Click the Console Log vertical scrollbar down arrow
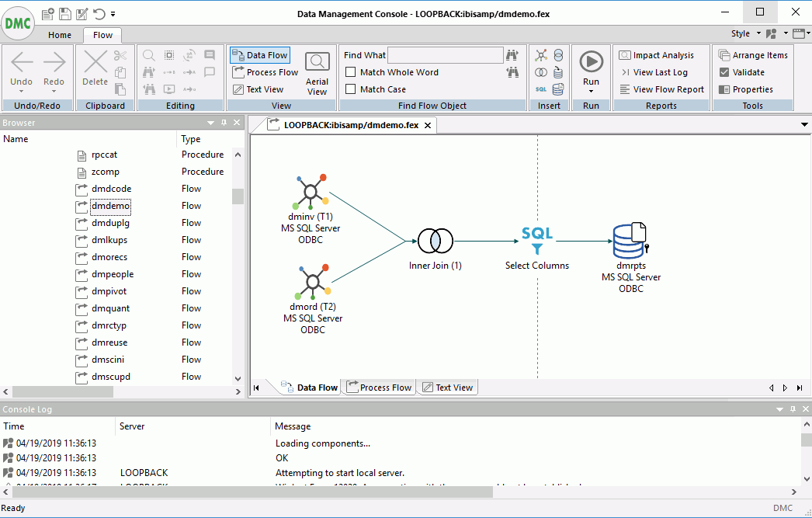This screenshot has width=812, height=518. pyautogui.click(x=807, y=478)
